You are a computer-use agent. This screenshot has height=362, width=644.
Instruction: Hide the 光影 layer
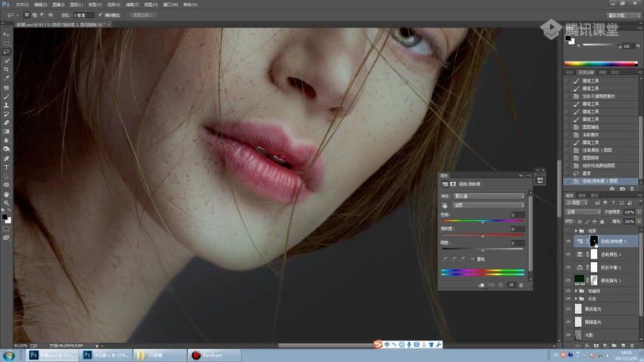(568, 335)
